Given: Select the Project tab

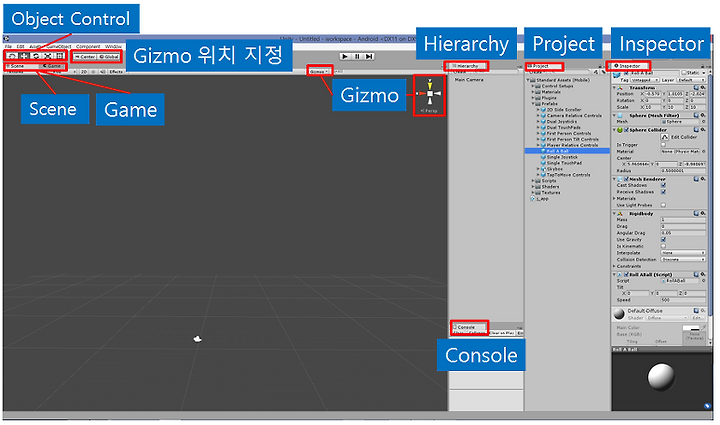Looking at the screenshot, I should 541,66.
